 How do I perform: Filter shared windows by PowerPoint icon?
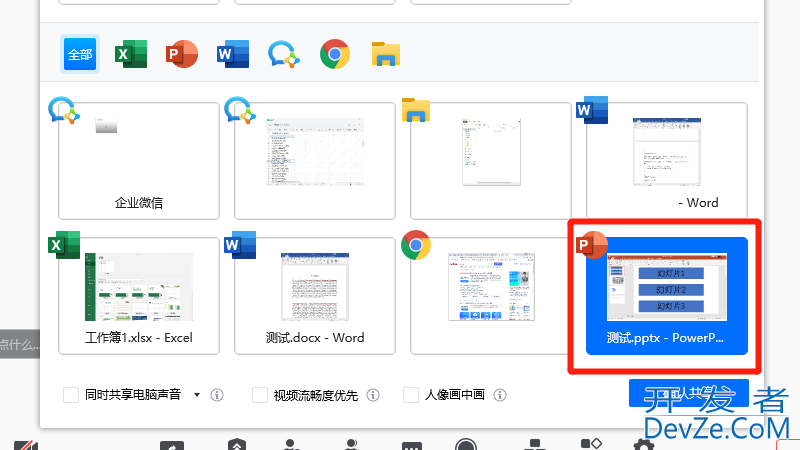[182, 54]
